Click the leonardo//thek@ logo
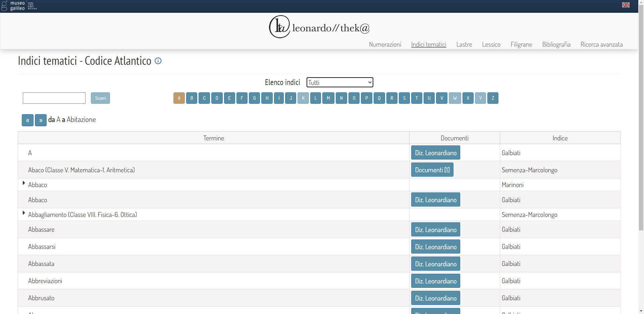Viewport: 644px width, 314px height. (319, 27)
